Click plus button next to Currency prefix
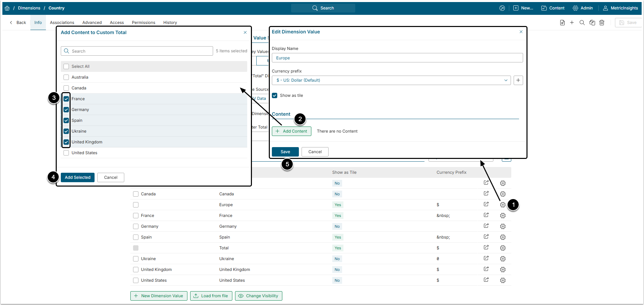Viewport: 644px width, 305px height. [518, 80]
